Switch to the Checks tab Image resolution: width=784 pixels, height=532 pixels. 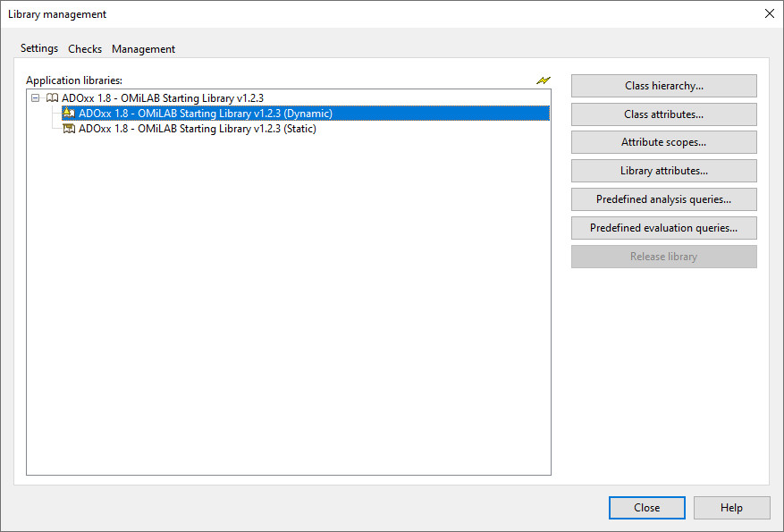tap(85, 49)
